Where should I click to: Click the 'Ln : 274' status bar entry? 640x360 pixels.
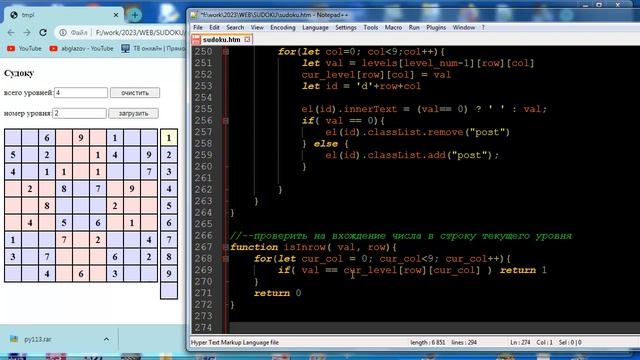(520, 342)
